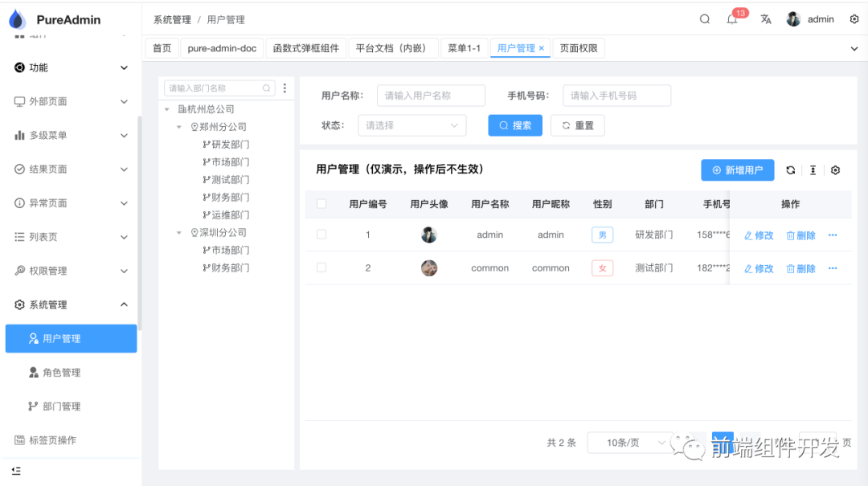Open the settings gear at top right

pyautogui.click(x=854, y=18)
